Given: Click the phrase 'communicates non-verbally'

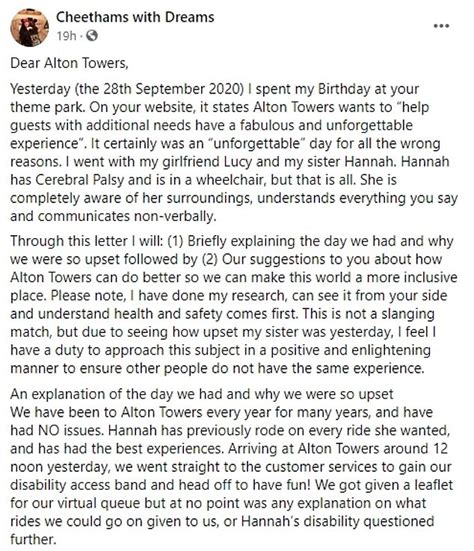Looking at the screenshot, I should tap(126, 216).
